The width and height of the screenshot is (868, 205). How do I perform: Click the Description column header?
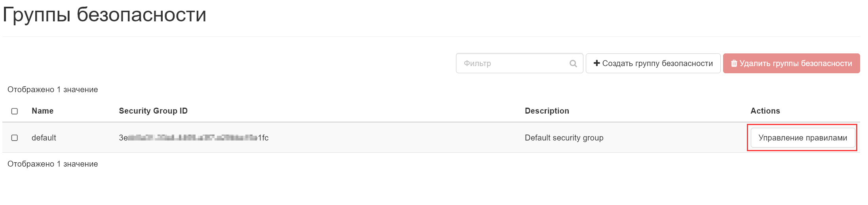pyautogui.click(x=547, y=111)
